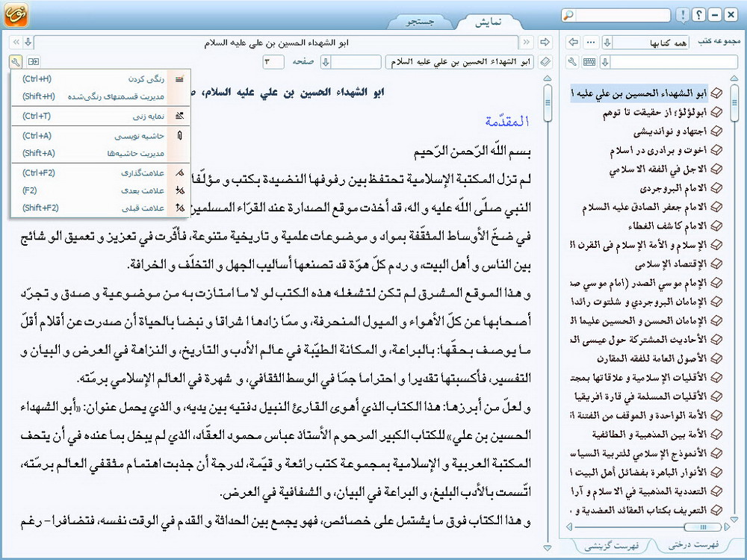The image size is (747, 560).
Task: Click the left arrow button in the book panel
Action: pyautogui.click(x=573, y=42)
